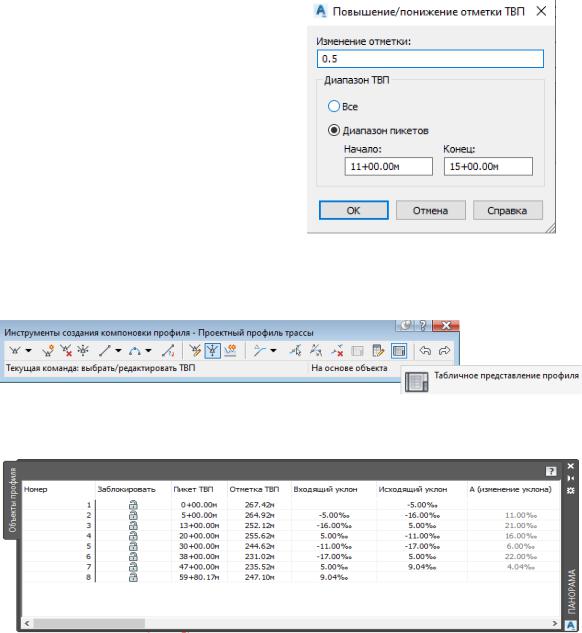Image resolution: width=582 pixels, height=633 pixels.
Task: Click the PVI-based/entity-based selector icon
Action: click(259, 350)
